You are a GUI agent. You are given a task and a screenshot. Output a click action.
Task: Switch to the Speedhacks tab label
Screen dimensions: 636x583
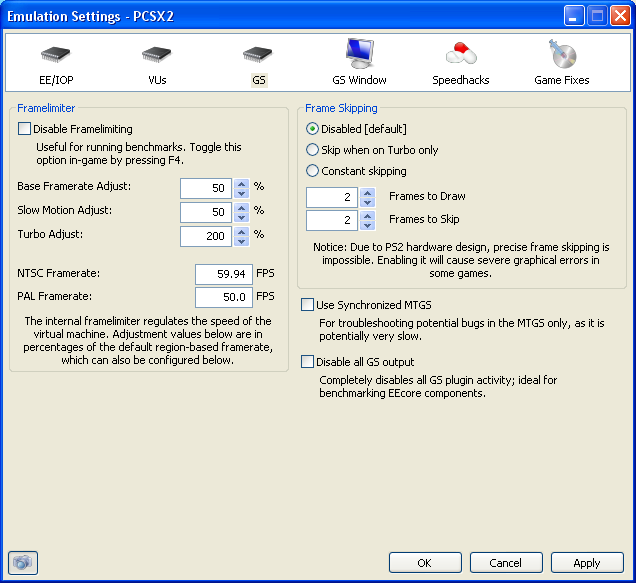pyautogui.click(x=461, y=80)
